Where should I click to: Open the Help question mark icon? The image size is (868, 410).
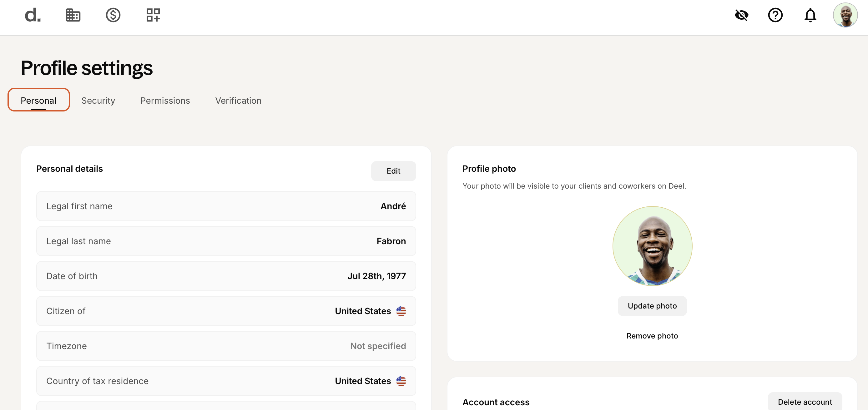(x=775, y=15)
